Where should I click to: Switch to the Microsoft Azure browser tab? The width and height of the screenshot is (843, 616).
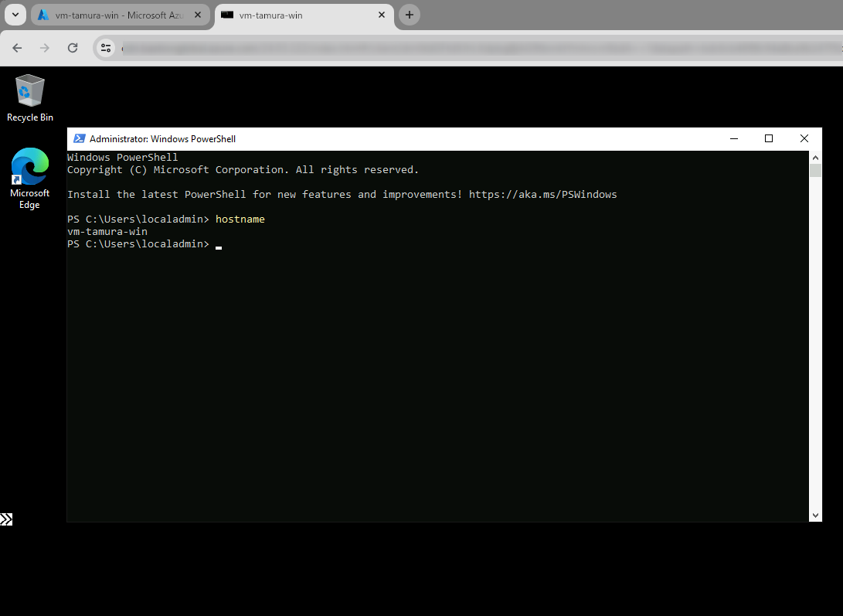119,15
